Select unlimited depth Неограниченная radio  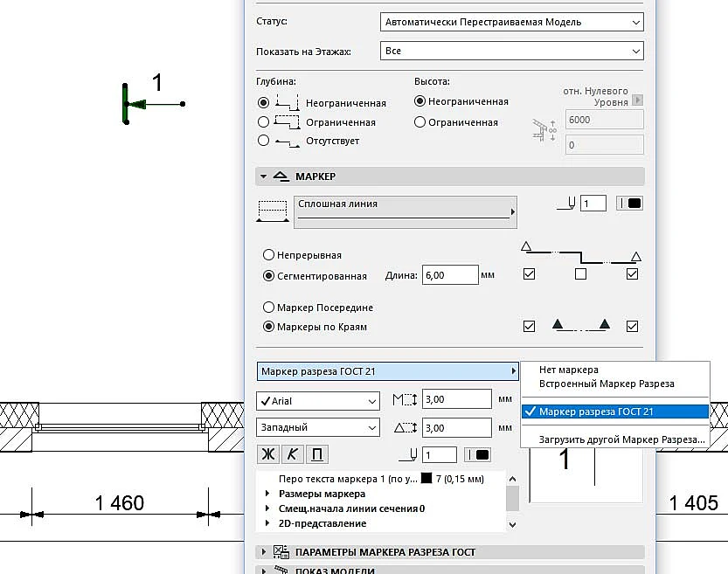pos(263,102)
